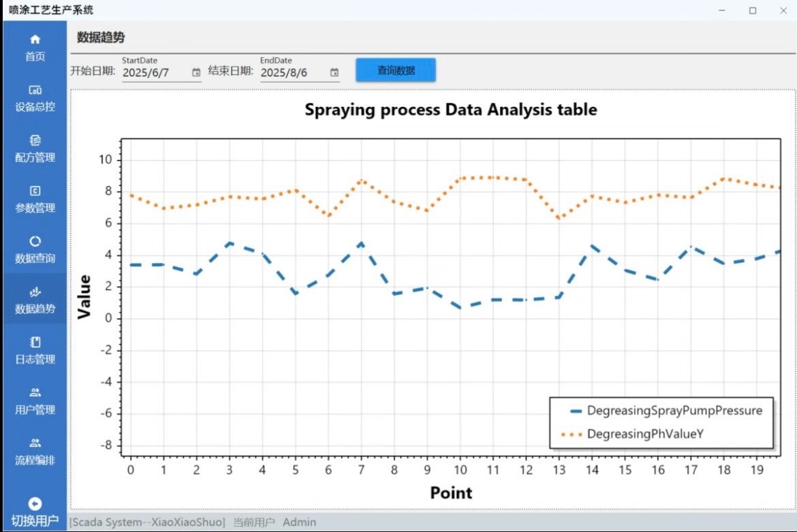Open the EndDate calendar picker
The height and width of the screenshot is (532, 797).
tap(334, 72)
